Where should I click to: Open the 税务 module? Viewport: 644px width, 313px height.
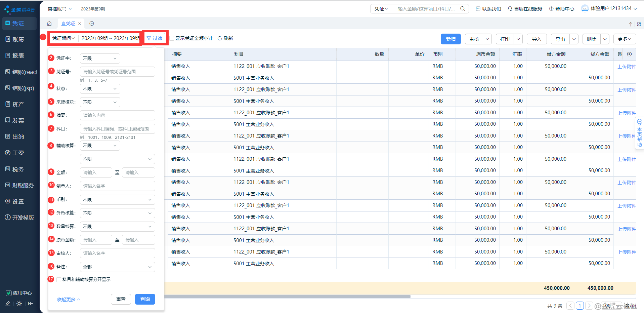pos(17,169)
